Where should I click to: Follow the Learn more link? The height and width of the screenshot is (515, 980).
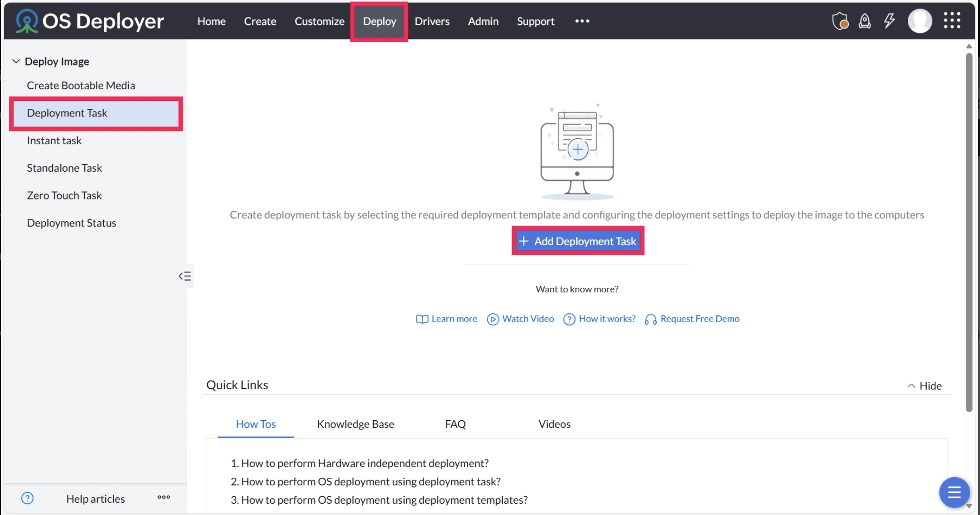[x=454, y=319]
